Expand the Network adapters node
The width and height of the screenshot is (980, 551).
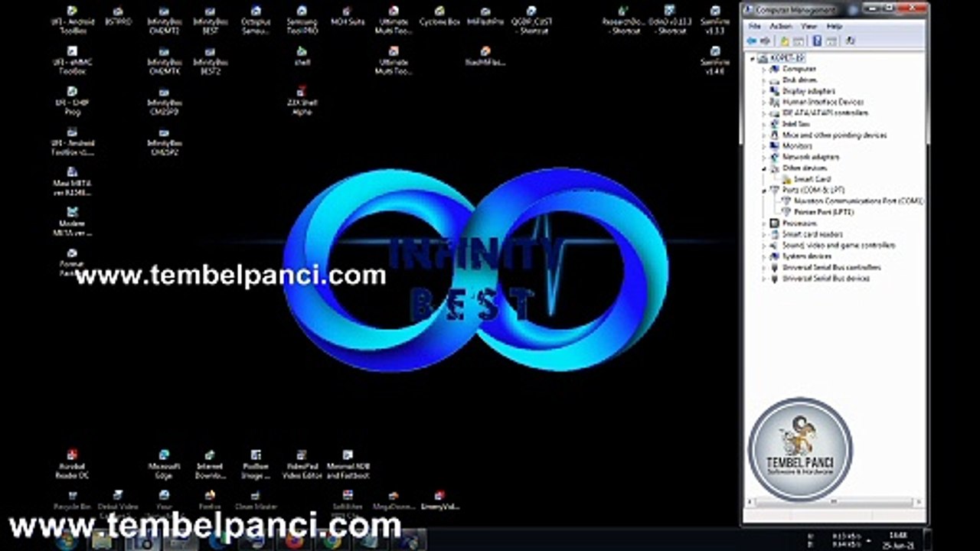pos(764,157)
